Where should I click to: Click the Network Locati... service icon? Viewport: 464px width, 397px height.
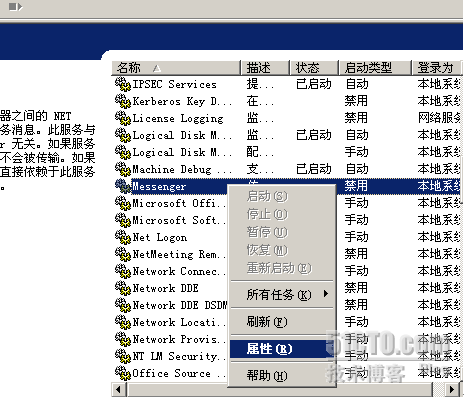123,322
